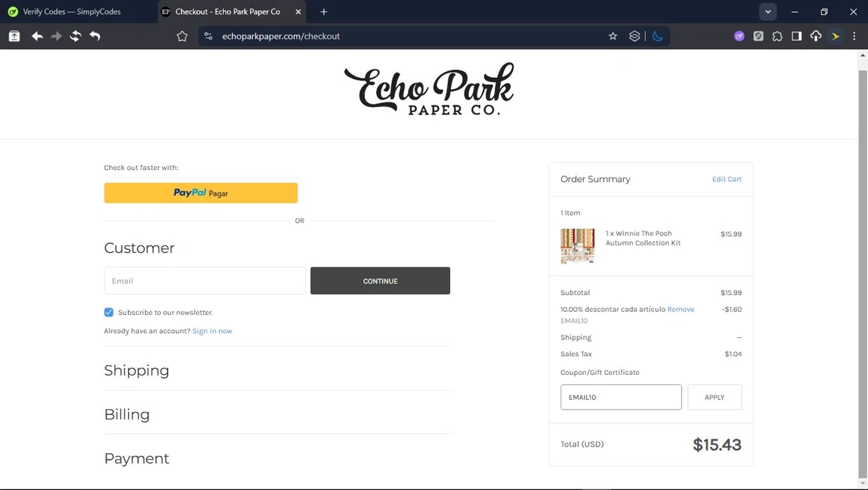Click the APPLY coupon button
868x490 pixels.
click(715, 397)
